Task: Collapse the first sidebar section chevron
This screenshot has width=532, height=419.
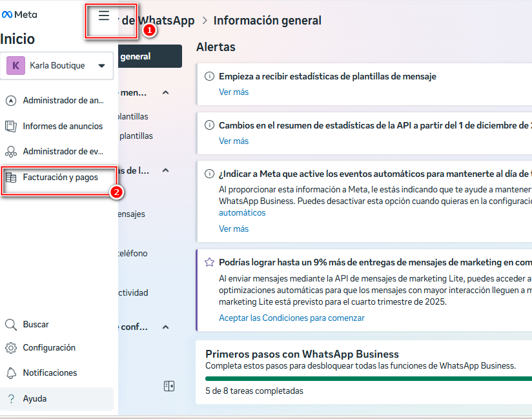Action: coord(165,93)
